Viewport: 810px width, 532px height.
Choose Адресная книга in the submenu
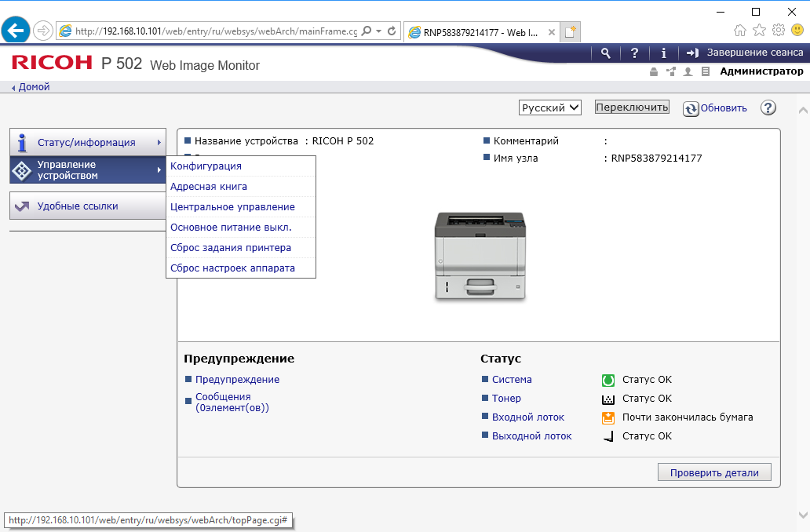(x=209, y=187)
